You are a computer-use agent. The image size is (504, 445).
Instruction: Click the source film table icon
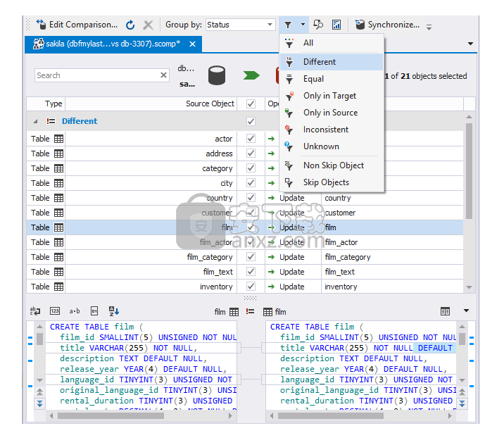[x=234, y=312]
